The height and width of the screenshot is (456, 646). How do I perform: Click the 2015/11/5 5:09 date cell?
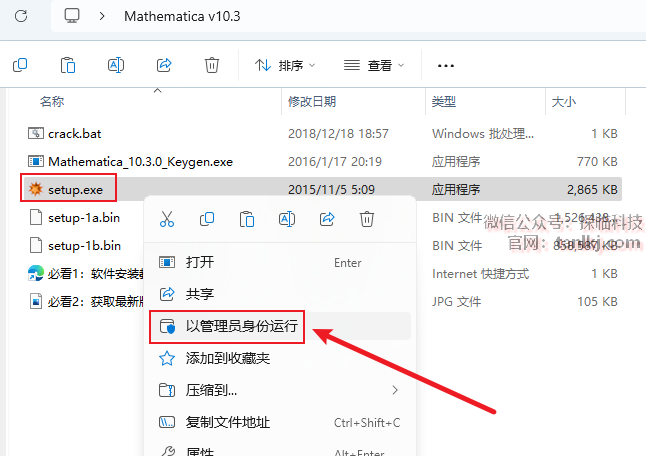(332, 190)
